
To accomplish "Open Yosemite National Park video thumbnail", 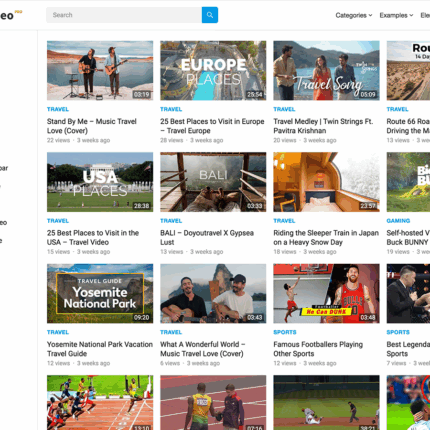I will [100, 294].
